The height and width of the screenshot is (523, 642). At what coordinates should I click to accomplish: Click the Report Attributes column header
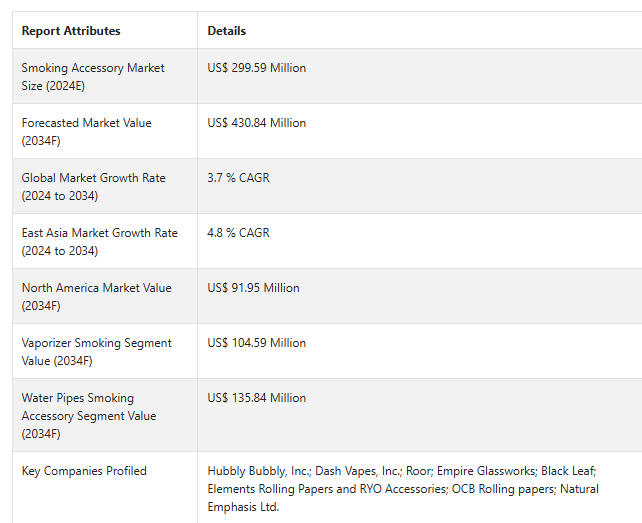point(71,31)
